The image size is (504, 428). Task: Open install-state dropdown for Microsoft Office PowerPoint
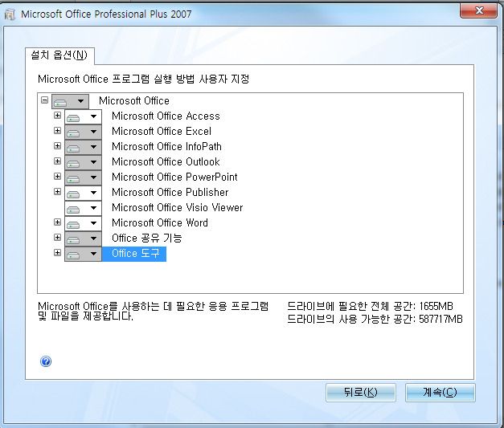(x=84, y=177)
